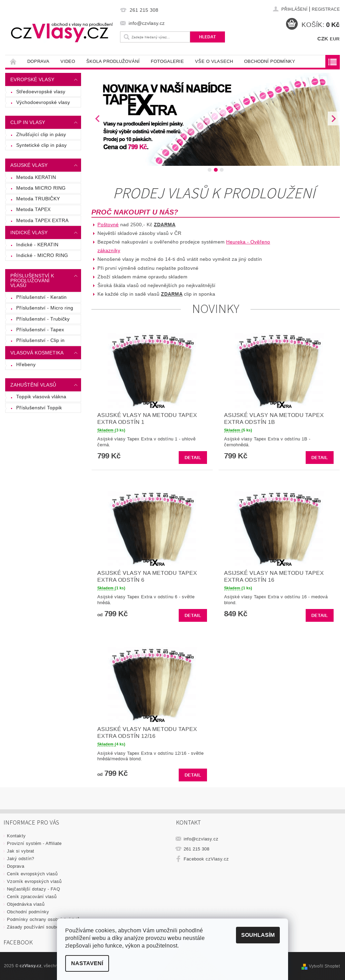
Task: Collapse the Evropské vlasy category
Action: [76, 79]
